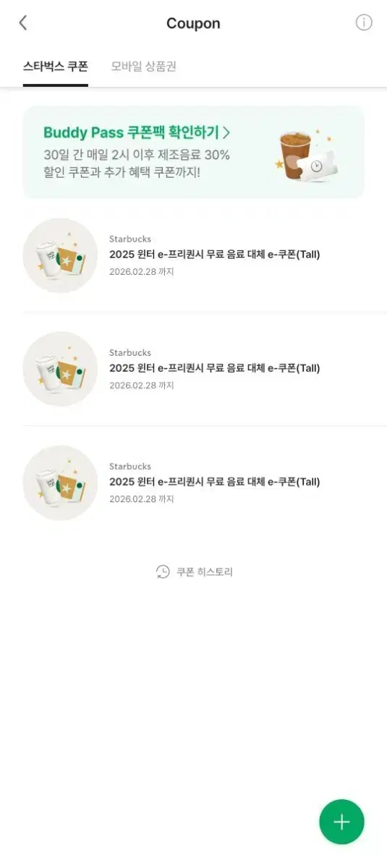Open the second 2025 윈터 e-프리퀀시 coupon title

214,368
